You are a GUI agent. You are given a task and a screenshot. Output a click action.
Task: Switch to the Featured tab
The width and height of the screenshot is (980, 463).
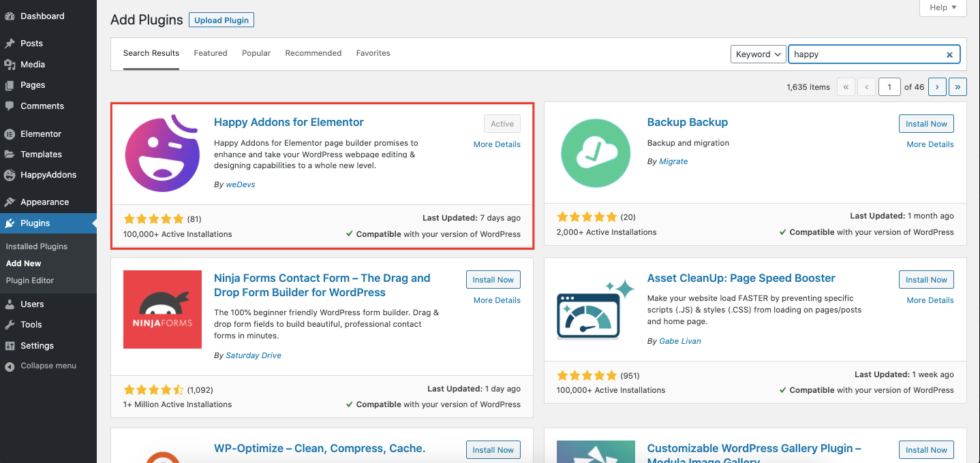pos(211,53)
